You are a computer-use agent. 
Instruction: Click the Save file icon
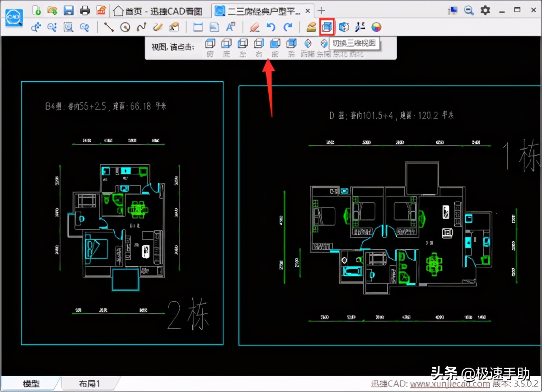pos(69,10)
